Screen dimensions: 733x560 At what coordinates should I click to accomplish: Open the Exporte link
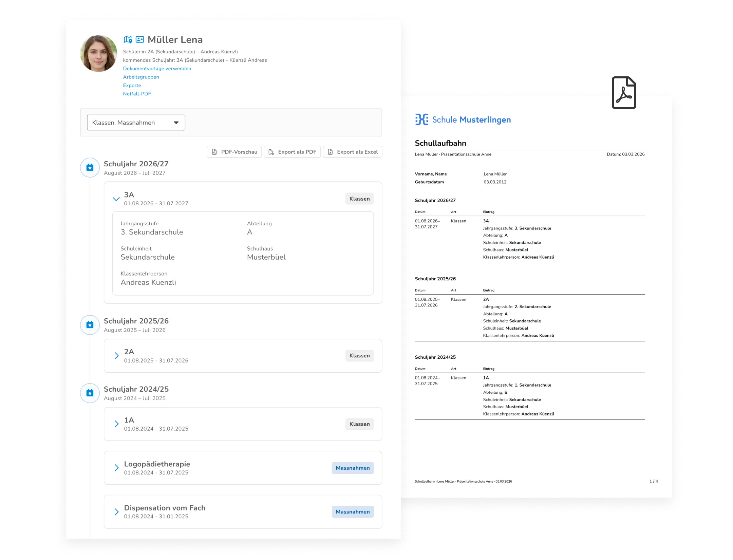click(x=132, y=86)
